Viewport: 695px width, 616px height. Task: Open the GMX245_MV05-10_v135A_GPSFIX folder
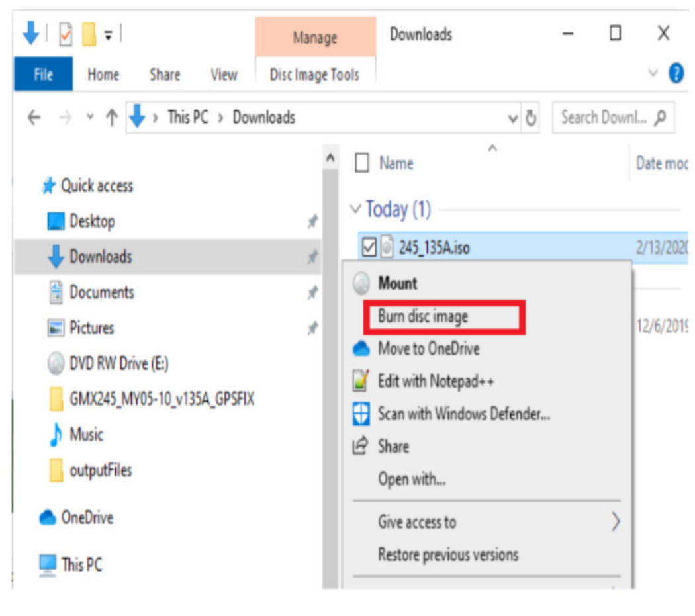162,399
